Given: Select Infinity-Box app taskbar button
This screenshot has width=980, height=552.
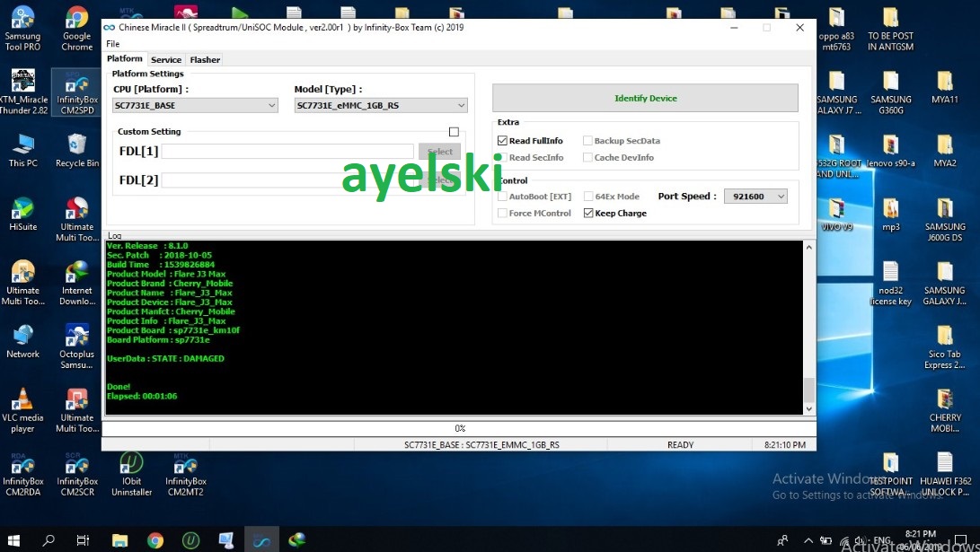Looking at the screenshot, I should pos(261,539).
